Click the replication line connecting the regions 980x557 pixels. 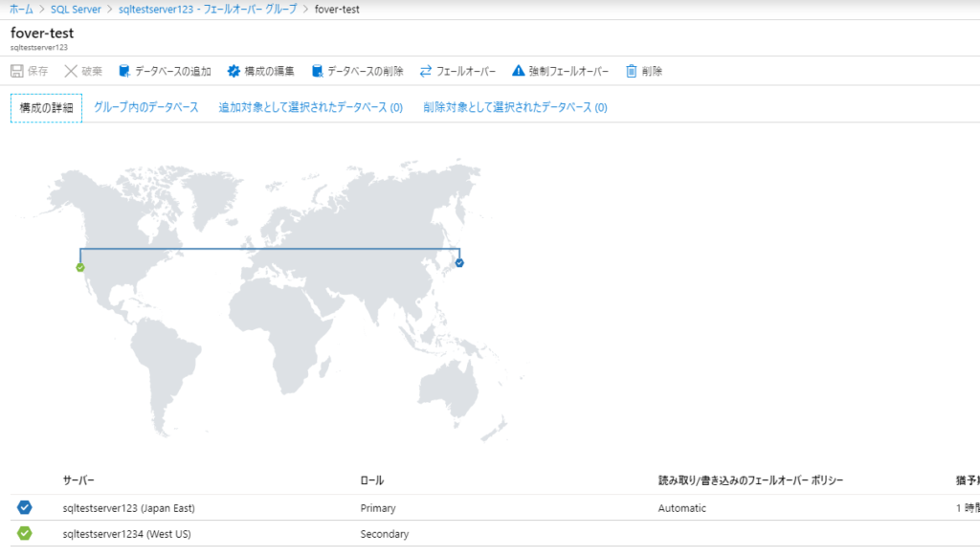coord(269,249)
